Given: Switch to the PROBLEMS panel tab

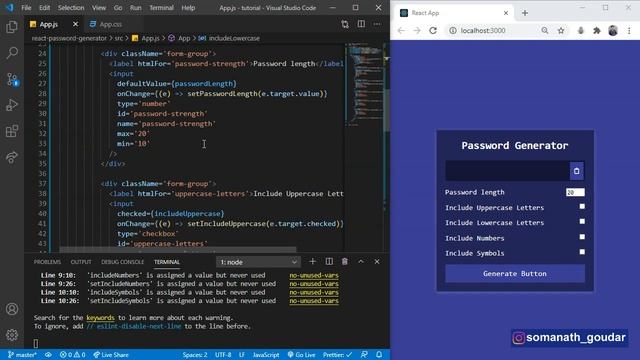Looking at the screenshot, I should 47,262.
